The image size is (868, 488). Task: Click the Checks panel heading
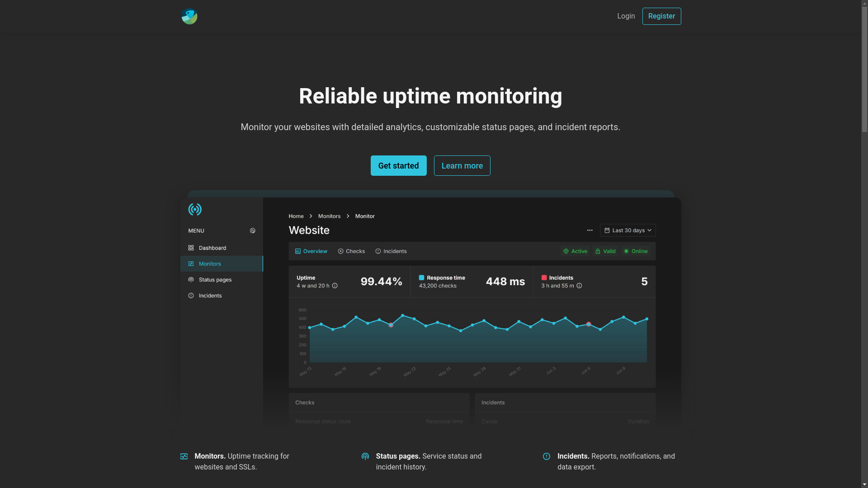[x=305, y=402]
